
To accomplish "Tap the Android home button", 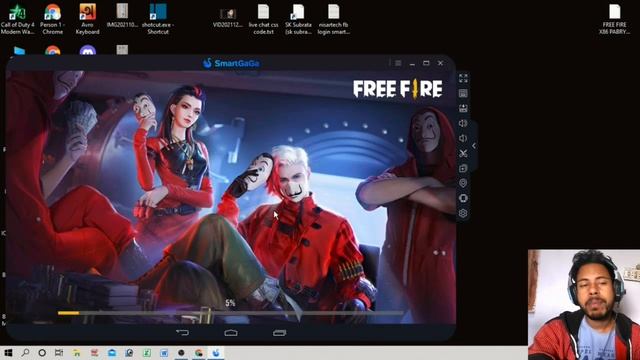I will tap(231, 333).
